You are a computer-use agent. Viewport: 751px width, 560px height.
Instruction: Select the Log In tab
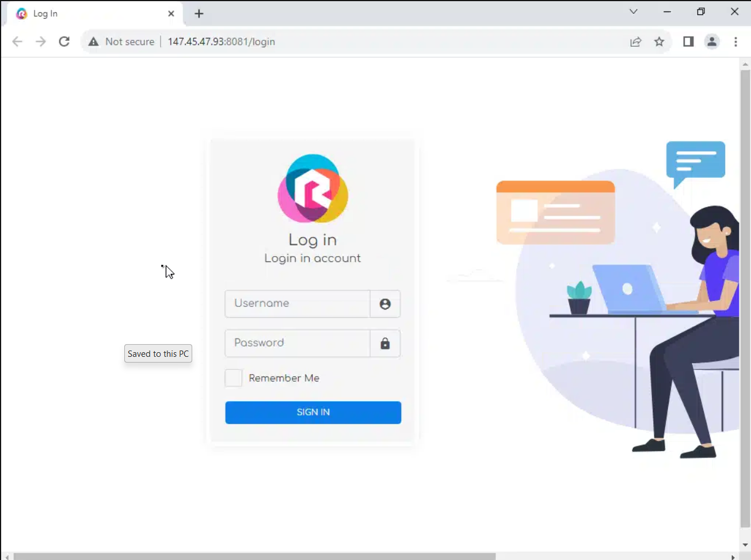point(96,14)
